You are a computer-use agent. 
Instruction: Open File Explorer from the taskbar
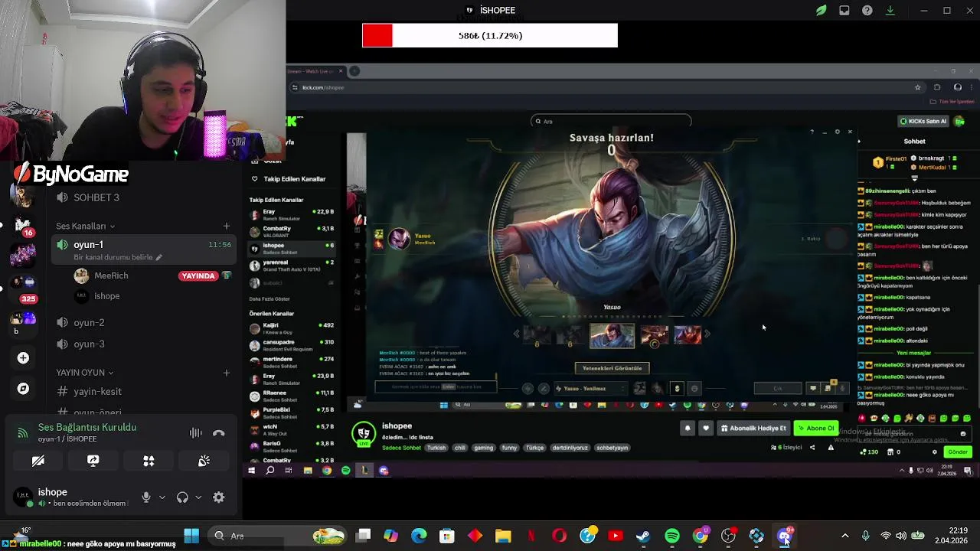click(503, 536)
